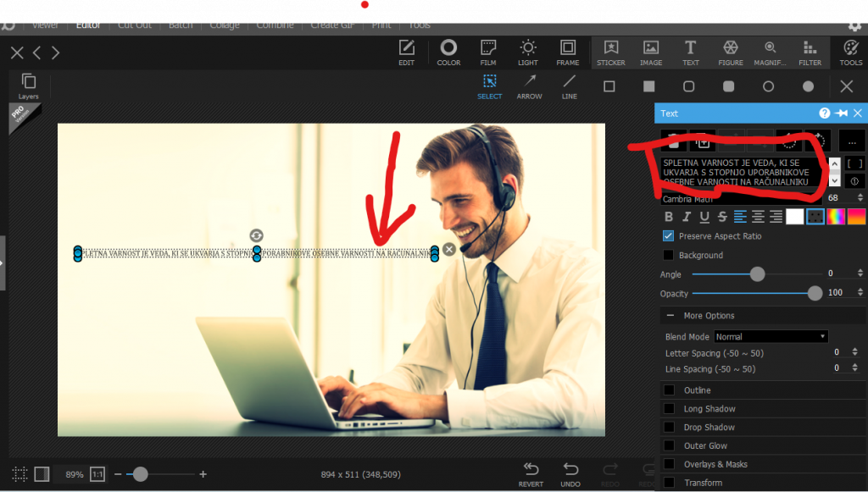Viewport: 868px width, 492px height.
Task: Switch to the Editor tab
Action: click(x=88, y=25)
